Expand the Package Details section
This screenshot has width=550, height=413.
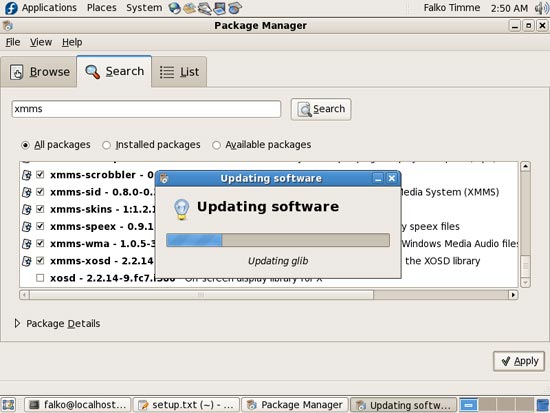point(17,323)
